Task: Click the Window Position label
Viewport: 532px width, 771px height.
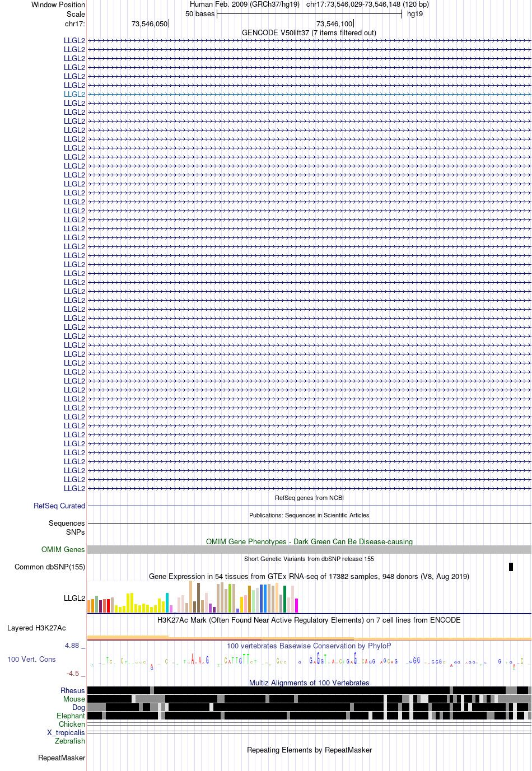Action: 58,4
